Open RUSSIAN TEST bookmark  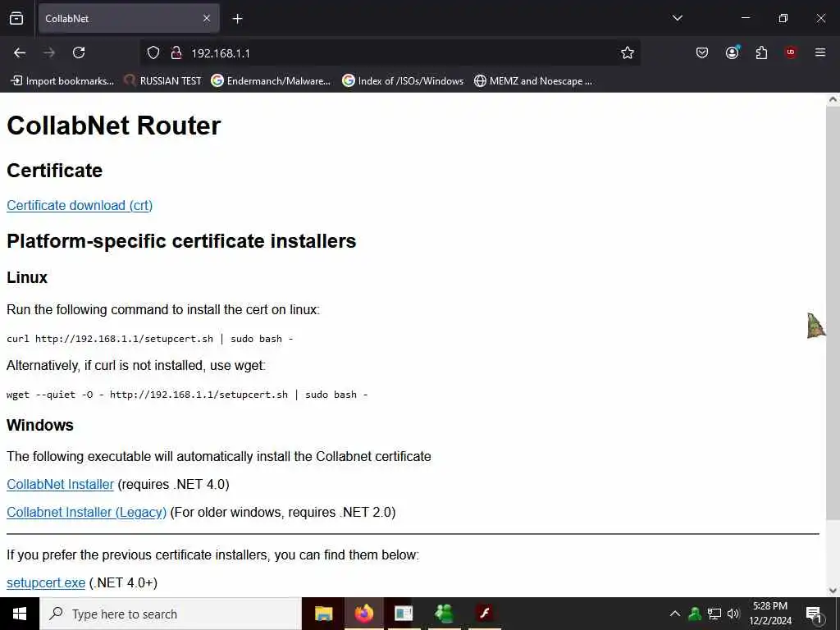[x=162, y=81]
